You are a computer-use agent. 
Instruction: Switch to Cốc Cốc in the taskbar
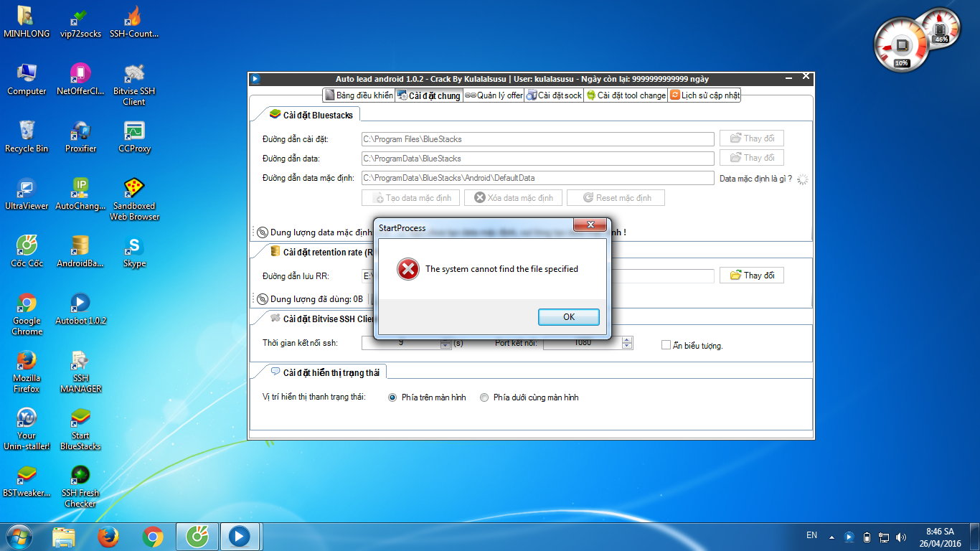(197, 536)
